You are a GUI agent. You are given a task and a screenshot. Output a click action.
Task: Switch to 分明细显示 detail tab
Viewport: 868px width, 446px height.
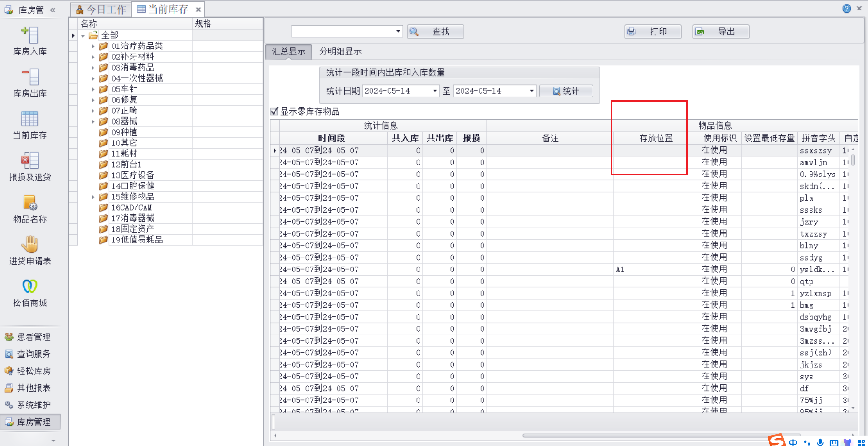click(340, 52)
